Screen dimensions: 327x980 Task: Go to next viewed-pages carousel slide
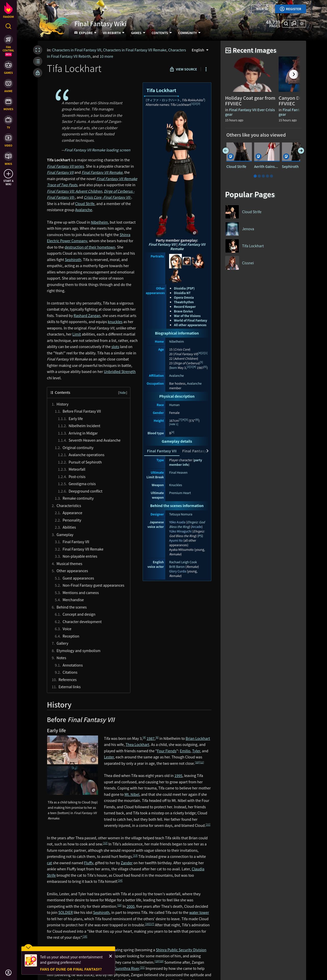(x=301, y=151)
